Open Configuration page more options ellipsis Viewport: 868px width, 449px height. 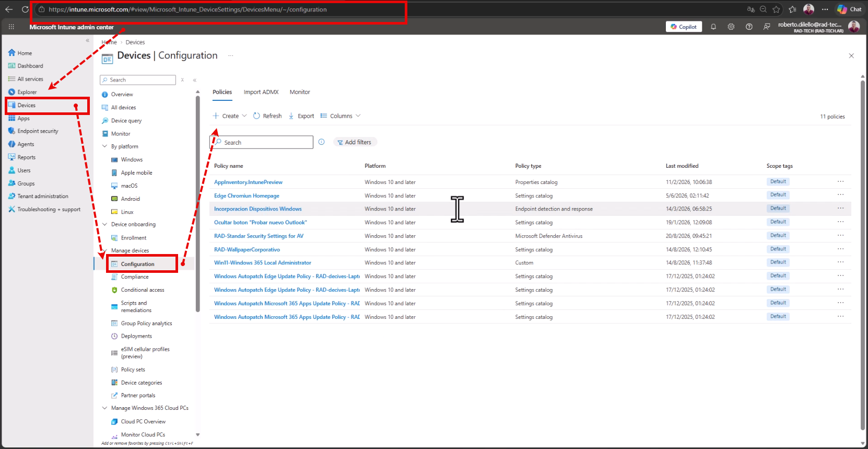(x=231, y=55)
